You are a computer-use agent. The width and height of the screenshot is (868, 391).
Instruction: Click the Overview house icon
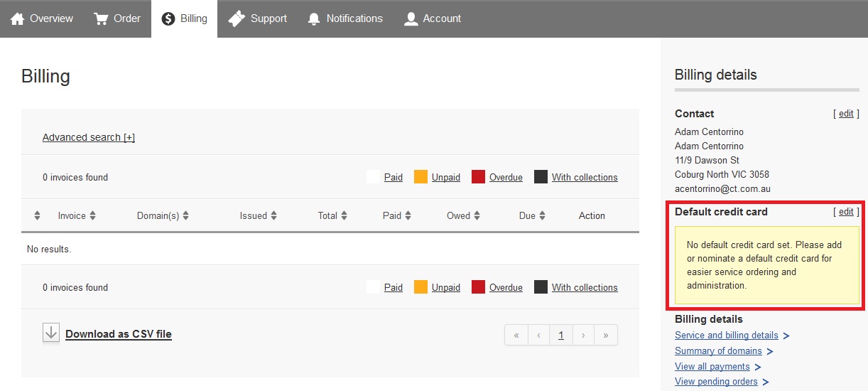click(18, 19)
